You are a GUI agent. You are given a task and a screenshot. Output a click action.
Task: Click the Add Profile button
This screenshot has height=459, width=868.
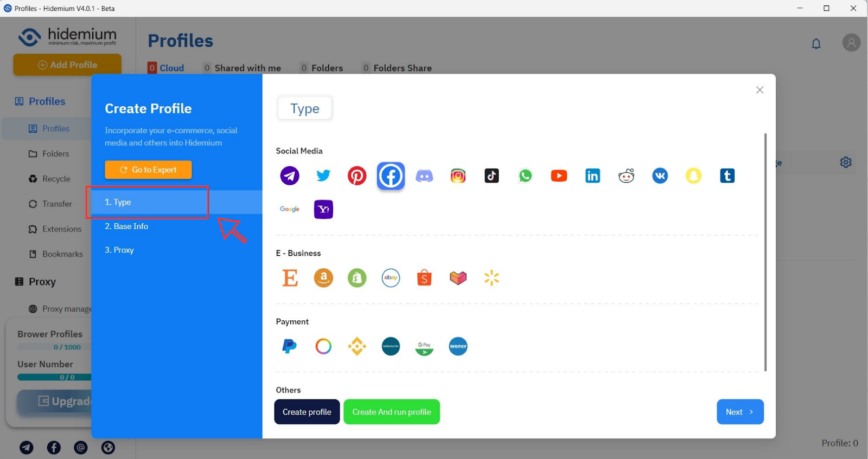click(67, 64)
